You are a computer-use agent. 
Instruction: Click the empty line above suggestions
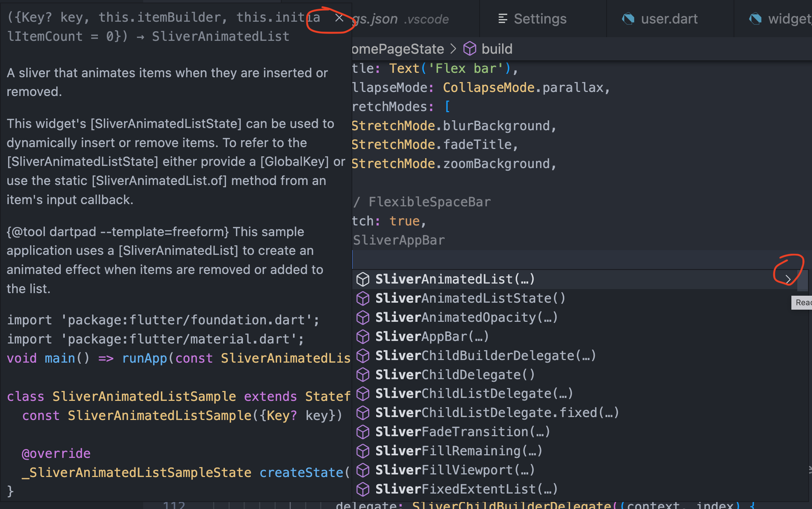[582, 260]
